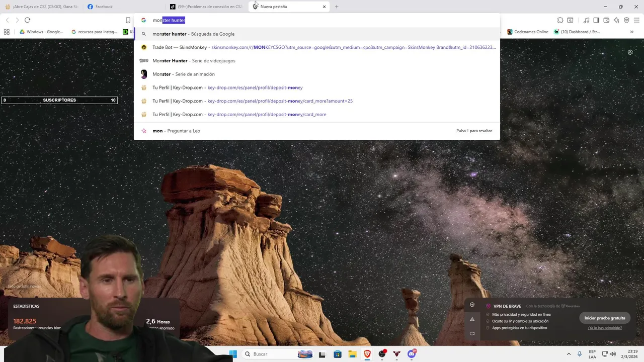Open Microsoft Store in taskbar

pyautogui.click(x=337, y=354)
